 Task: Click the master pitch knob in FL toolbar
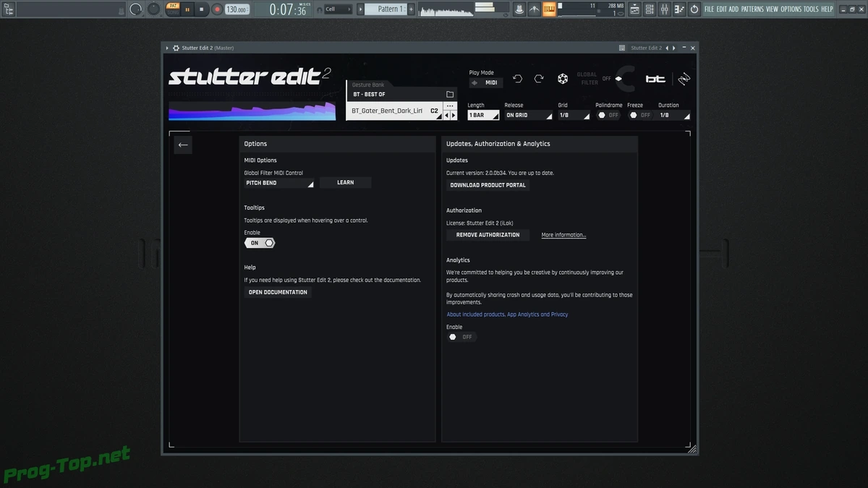point(153,9)
